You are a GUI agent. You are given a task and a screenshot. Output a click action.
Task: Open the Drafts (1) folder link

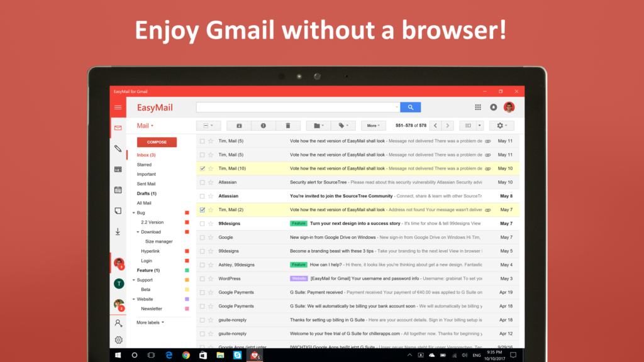click(145, 193)
